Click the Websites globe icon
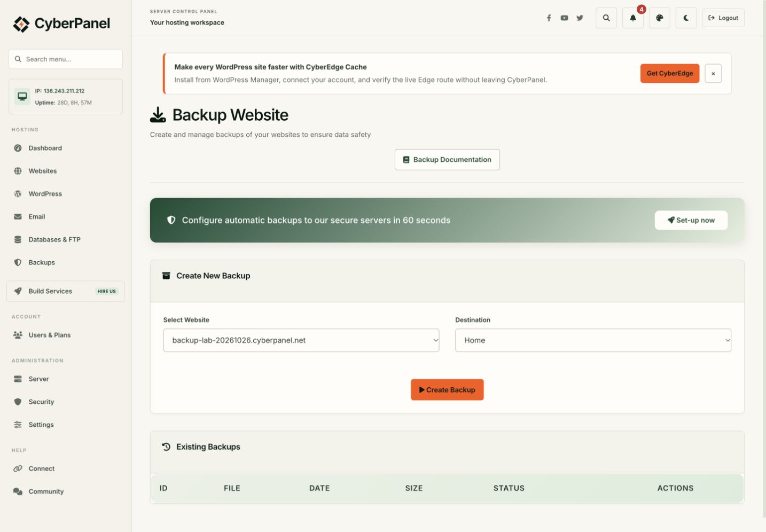This screenshot has width=766, height=532. point(18,171)
